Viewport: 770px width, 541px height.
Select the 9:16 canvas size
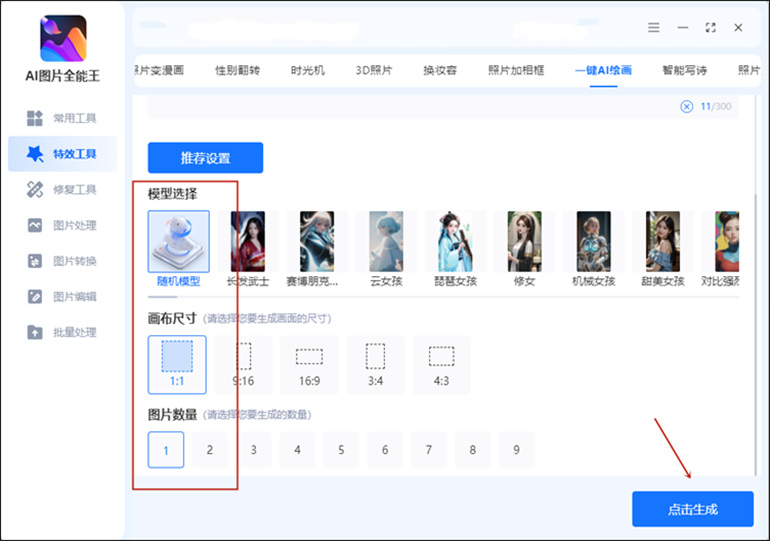pos(244,365)
